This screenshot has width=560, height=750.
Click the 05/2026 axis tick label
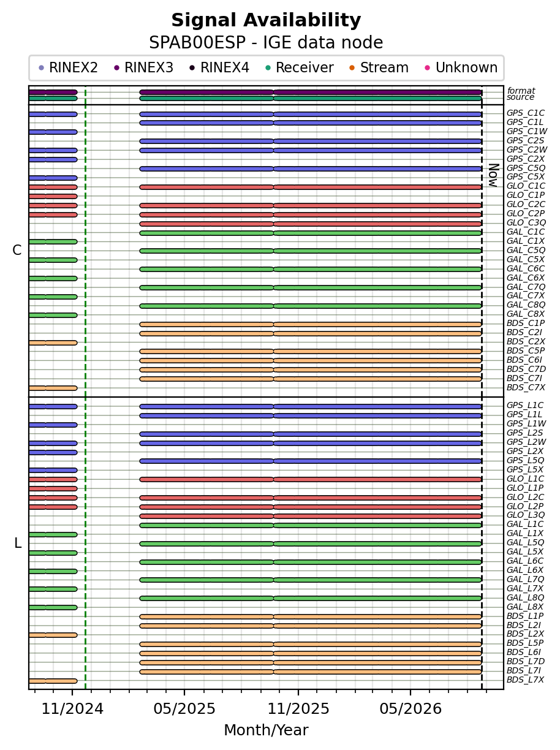tap(411, 709)
